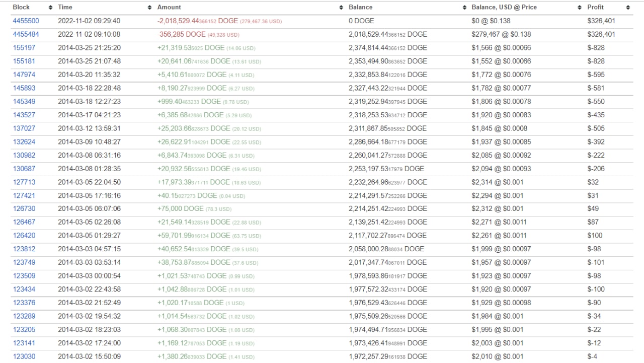Open block 143527 link
644x363 pixels.
[x=24, y=115]
